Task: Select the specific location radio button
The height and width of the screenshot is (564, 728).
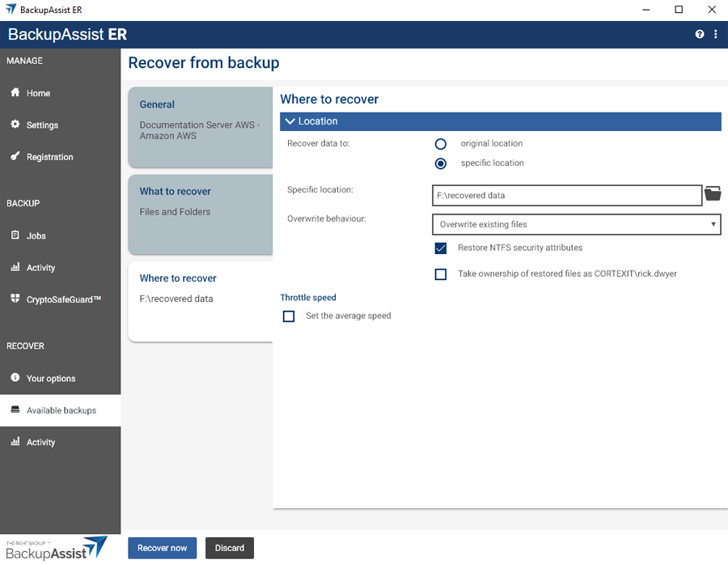Action: [441, 163]
